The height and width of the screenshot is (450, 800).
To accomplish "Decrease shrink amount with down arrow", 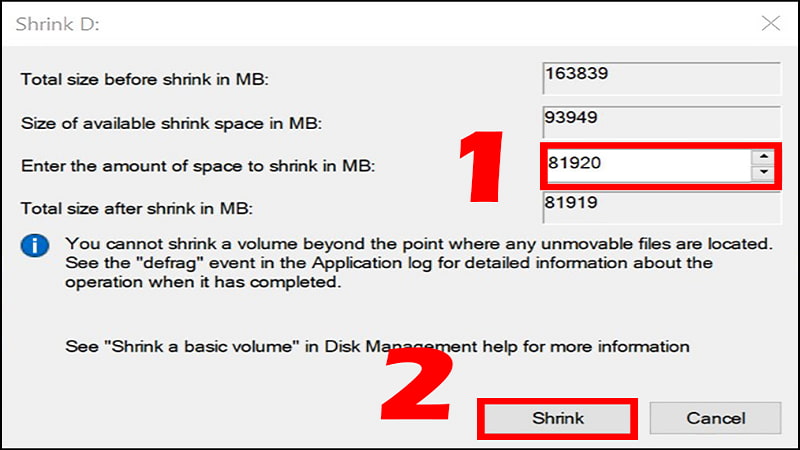I will pyautogui.click(x=765, y=173).
